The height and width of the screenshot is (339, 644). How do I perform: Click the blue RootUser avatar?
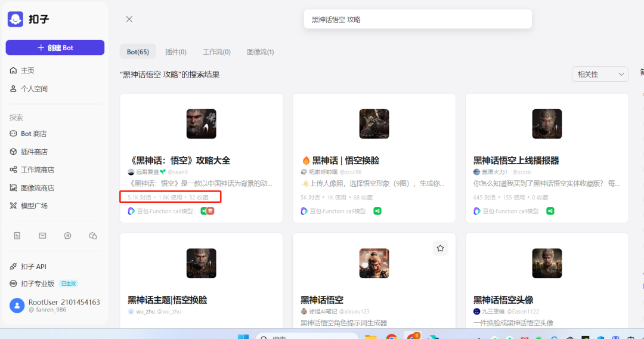[17, 306]
